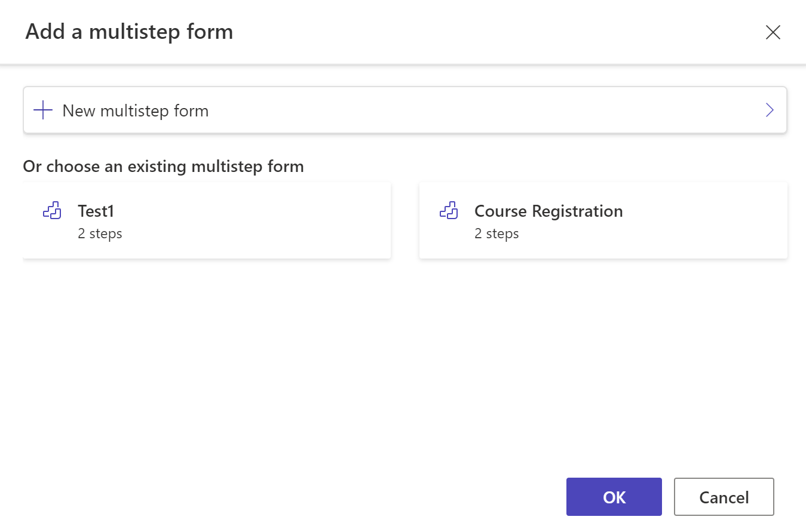This screenshot has height=532, width=806.
Task: Click the Add a multistep form dialog title
Action: pyautogui.click(x=129, y=32)
